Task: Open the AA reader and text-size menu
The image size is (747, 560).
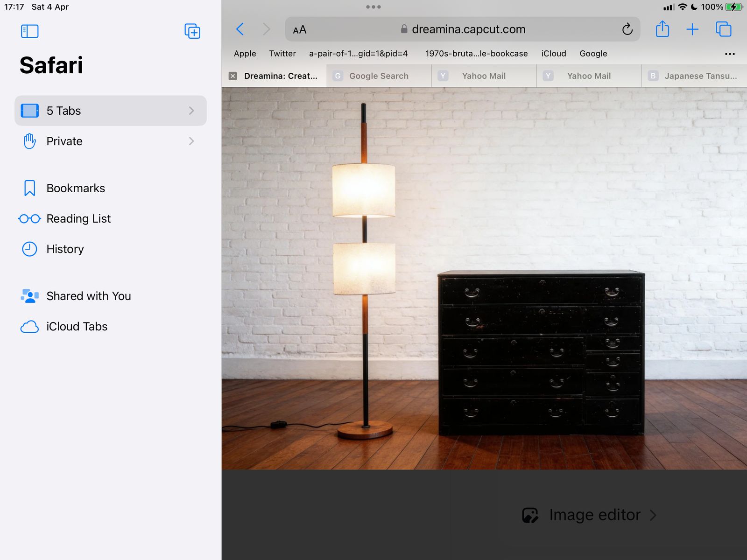Action: coord(300,30)
